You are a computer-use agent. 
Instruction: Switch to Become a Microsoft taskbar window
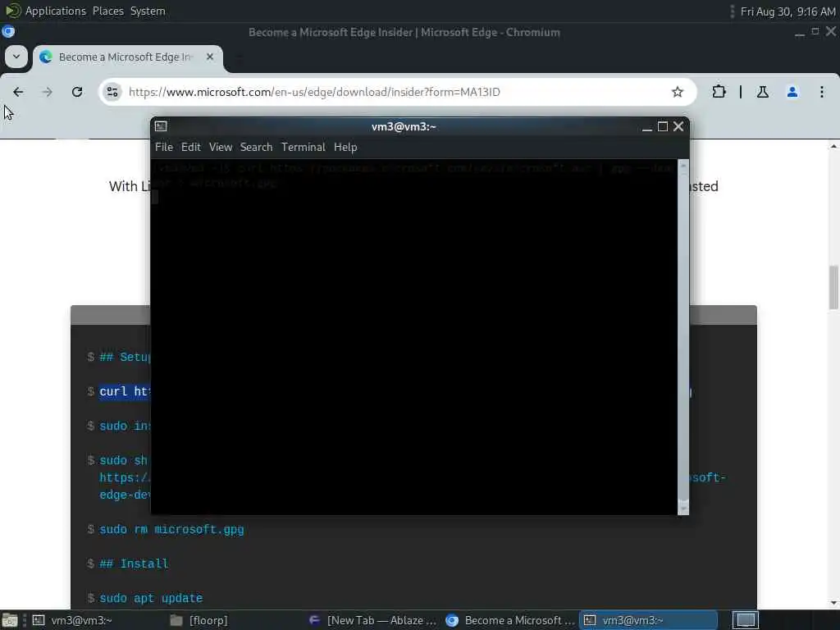[x=510, y=620]
